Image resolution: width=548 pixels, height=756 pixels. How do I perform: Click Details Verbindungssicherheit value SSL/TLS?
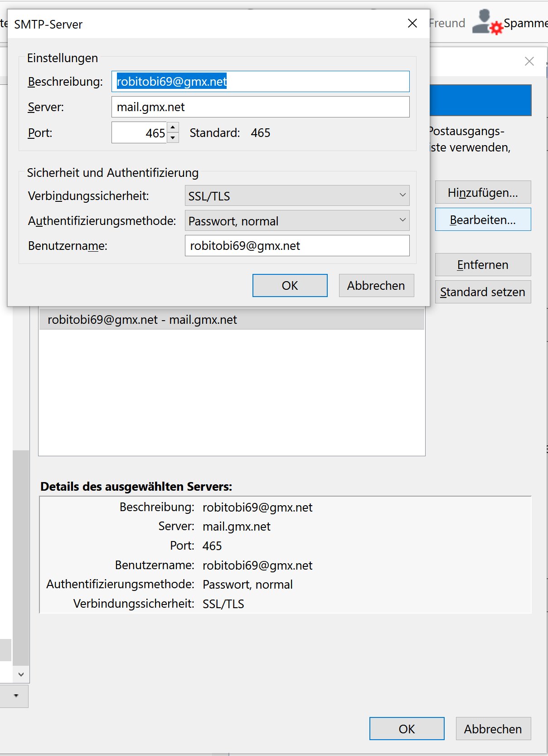click(223, 604)
